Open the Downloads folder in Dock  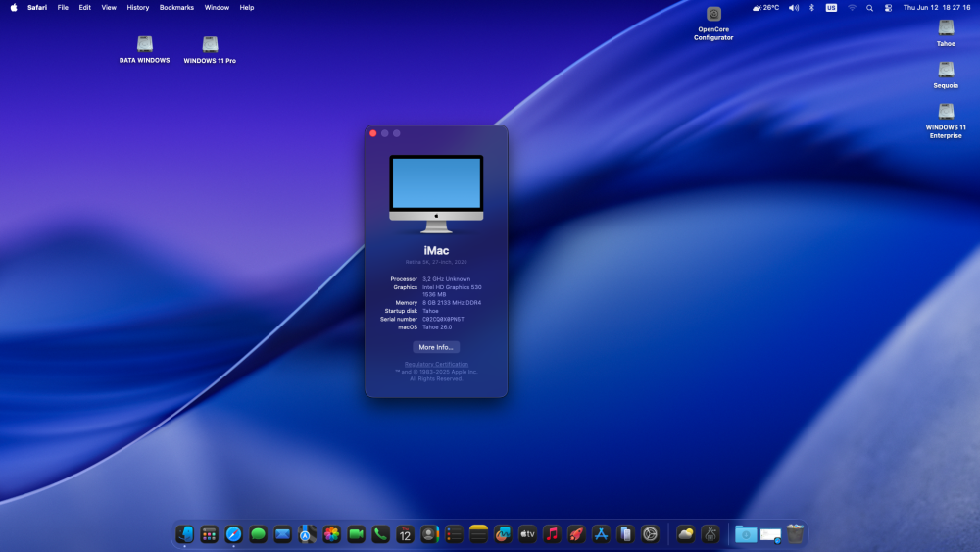tap(746, 534)
